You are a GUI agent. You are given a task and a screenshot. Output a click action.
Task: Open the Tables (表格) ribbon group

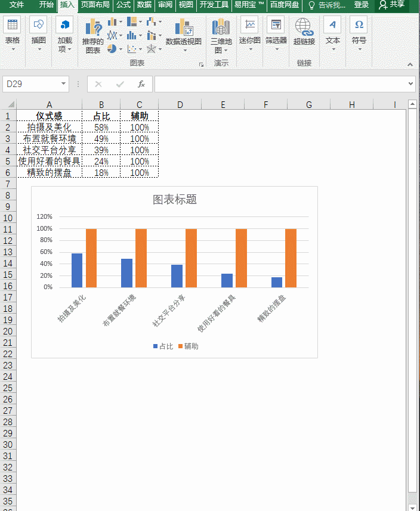(13, 35)
